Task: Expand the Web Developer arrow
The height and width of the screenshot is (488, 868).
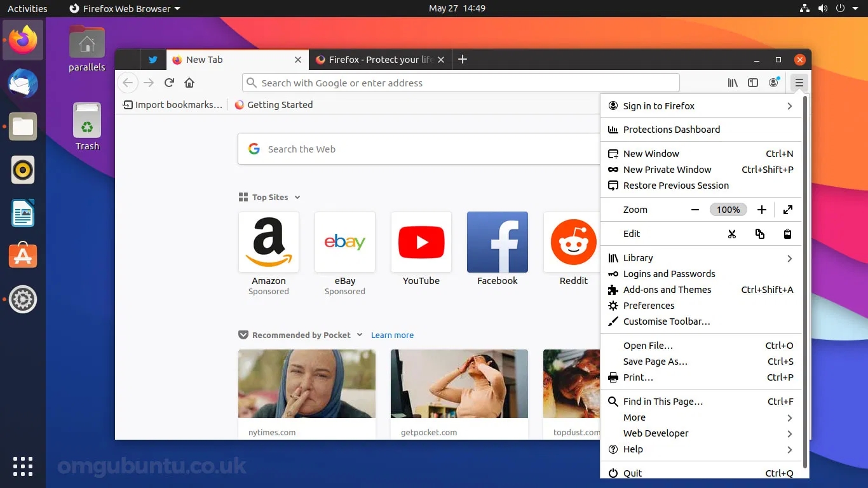Action: (x=790, y=434)
